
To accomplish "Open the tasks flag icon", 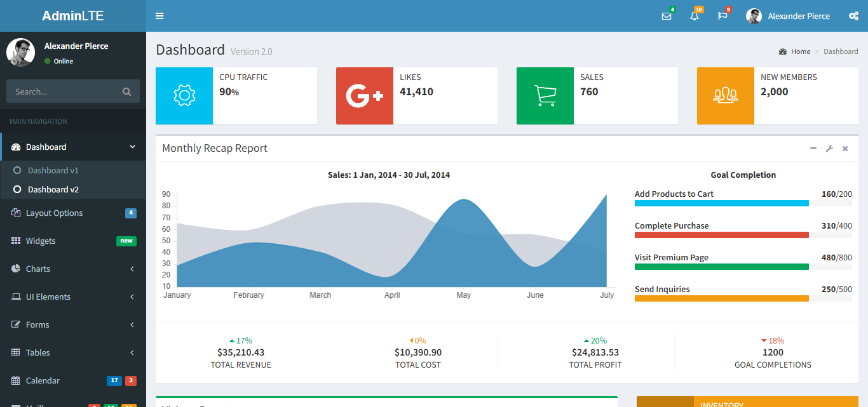I will point(722,17).
